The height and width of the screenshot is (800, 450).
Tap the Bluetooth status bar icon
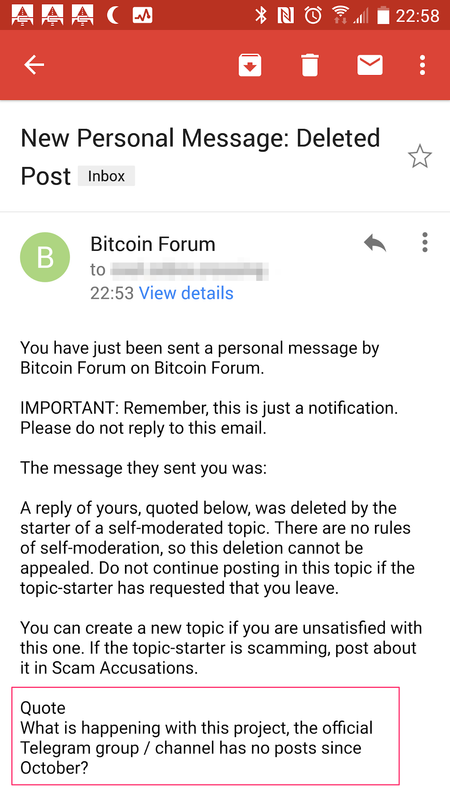tap(261, 16)
